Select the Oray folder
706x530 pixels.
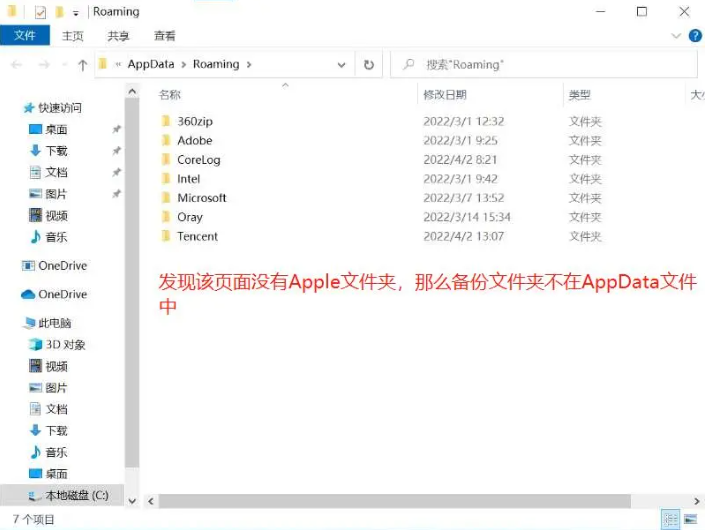190,217
